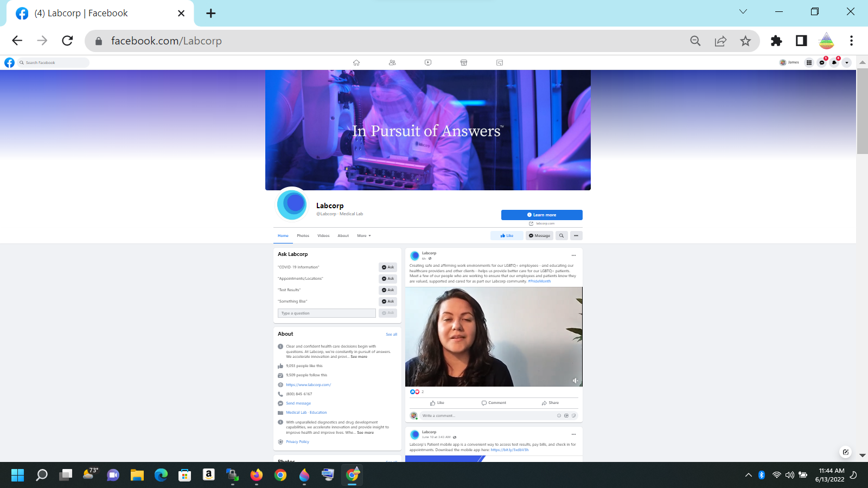Insert GIF in comment field
Image resolution: width=868 pixels, height=488 pixels.
(x=566, y=416)
